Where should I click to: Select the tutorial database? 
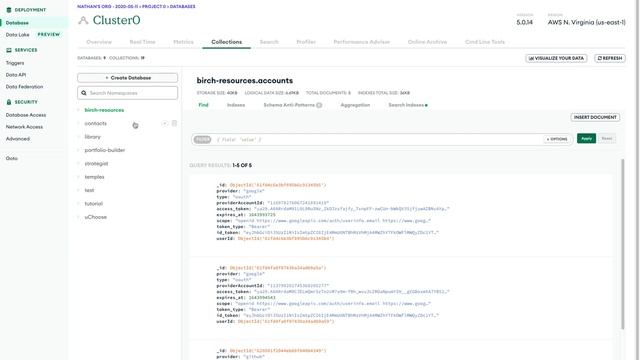93,204
